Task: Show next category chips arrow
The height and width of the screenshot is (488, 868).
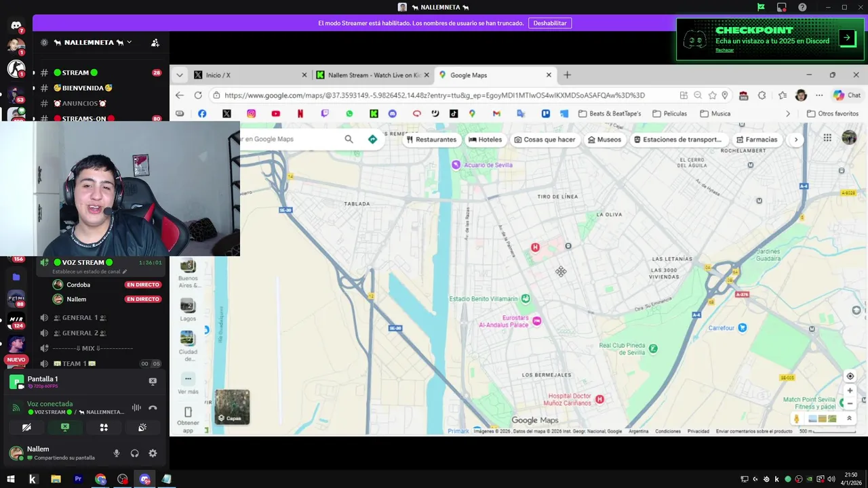Action: pyautogui.click(x=796, y=140)
